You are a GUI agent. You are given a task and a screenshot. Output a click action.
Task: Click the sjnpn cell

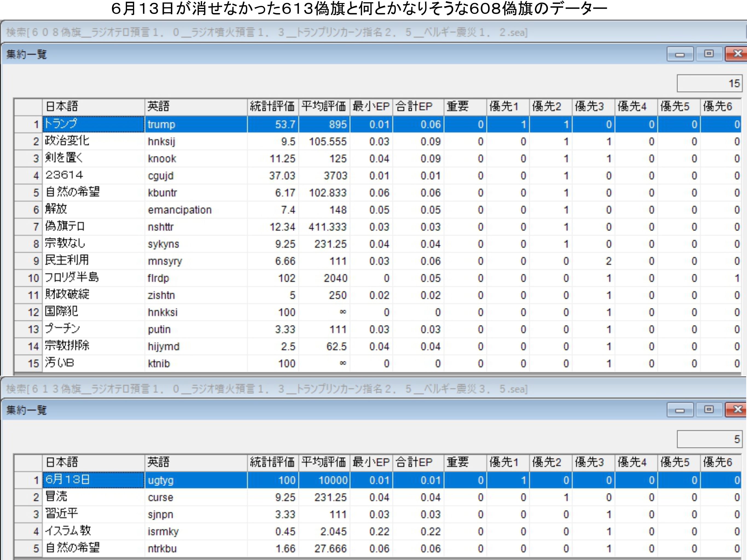point(196,514)
